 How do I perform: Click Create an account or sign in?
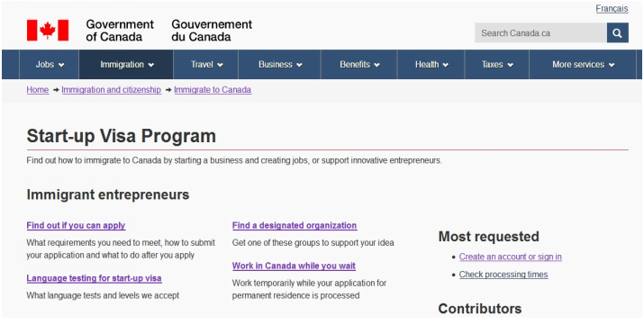click(x=510, y=257)
